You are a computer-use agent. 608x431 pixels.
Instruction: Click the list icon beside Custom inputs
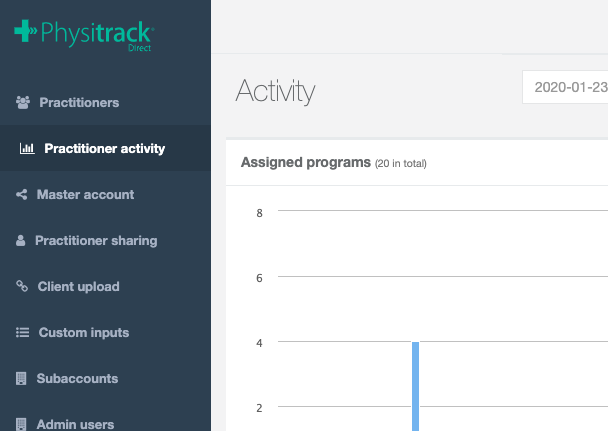[x=22, y=333]
